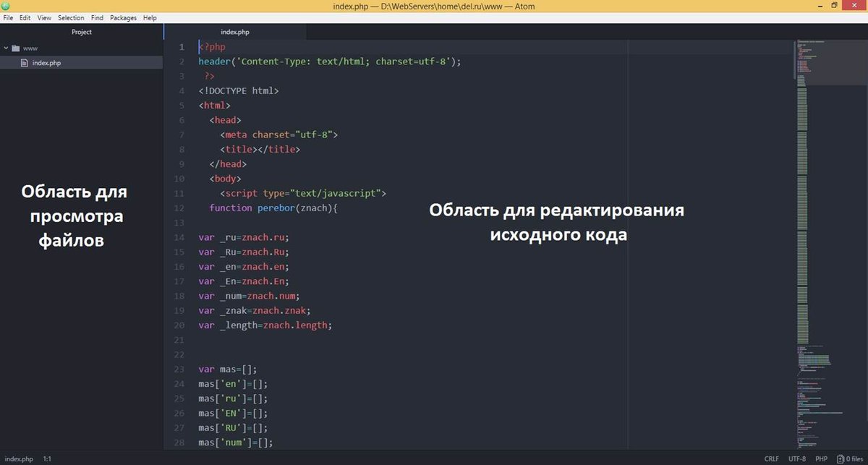This screenshot has width=868, height=465.
Task: Open the Find menu
Action: (97, 17)
